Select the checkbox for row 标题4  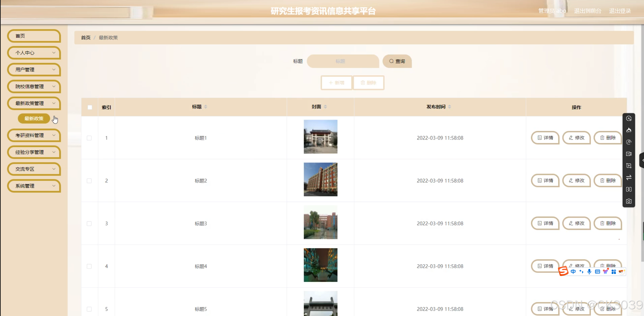coord(89,266)
